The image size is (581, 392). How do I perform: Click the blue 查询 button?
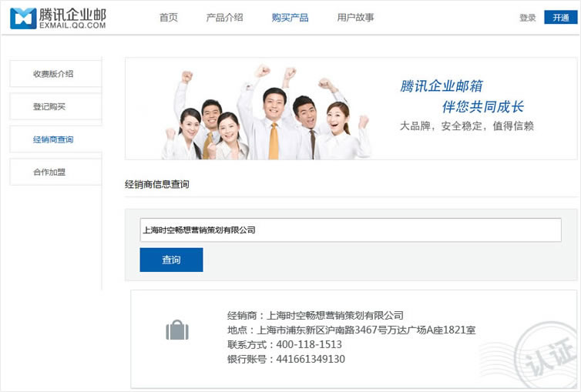[x=171, y=260]
